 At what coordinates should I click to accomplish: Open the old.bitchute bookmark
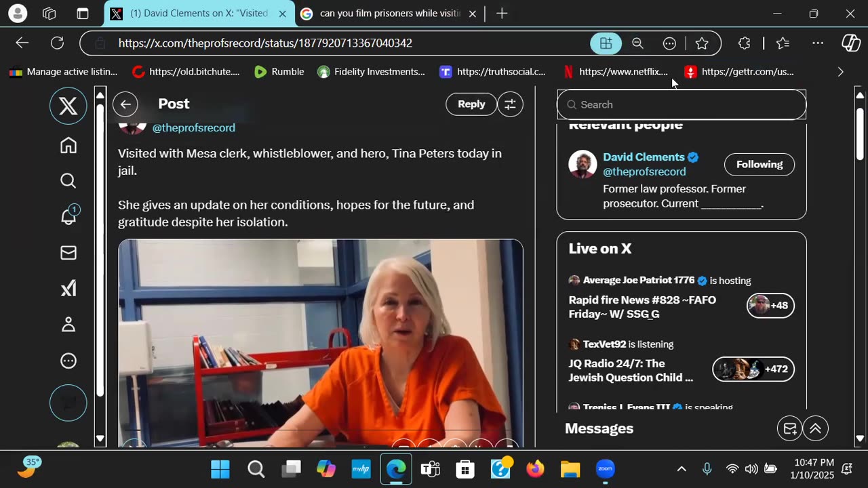[186, 72]
